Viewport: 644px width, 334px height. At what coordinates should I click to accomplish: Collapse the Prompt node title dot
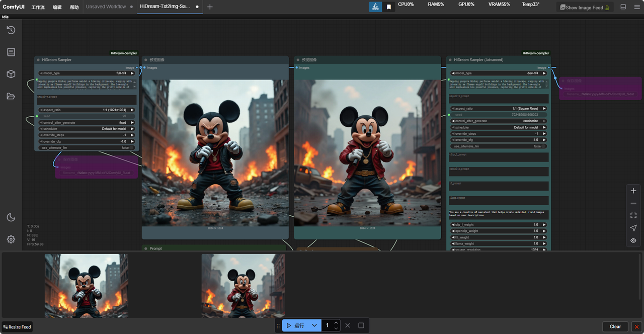[146, 248]
